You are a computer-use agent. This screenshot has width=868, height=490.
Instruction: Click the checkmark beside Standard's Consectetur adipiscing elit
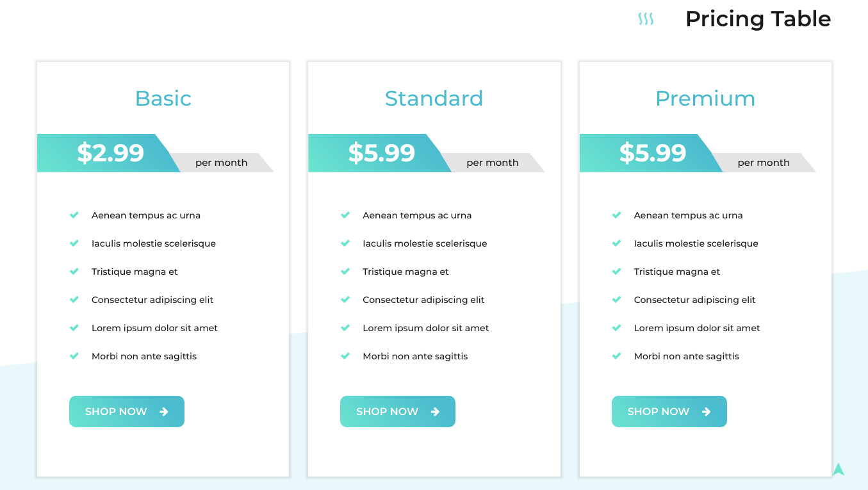tap(345, 300)
